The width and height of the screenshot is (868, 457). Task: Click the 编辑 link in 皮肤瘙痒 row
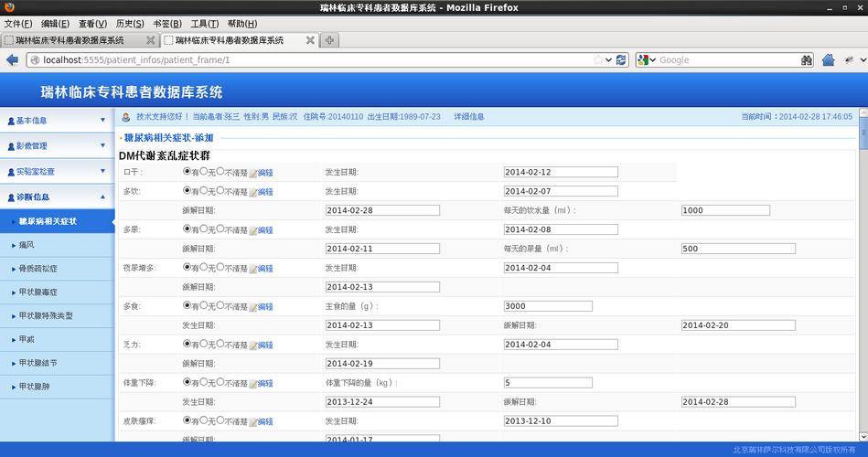pos(265,421)
